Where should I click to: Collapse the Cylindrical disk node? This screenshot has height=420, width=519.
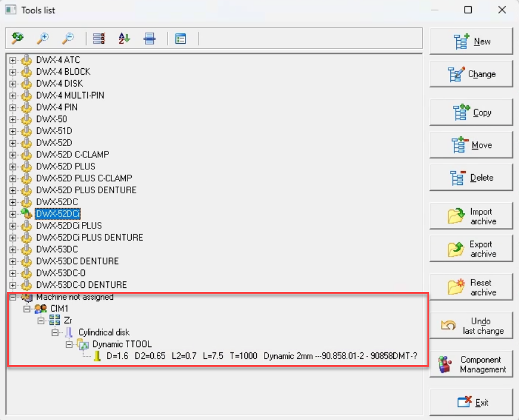(55, 333)
